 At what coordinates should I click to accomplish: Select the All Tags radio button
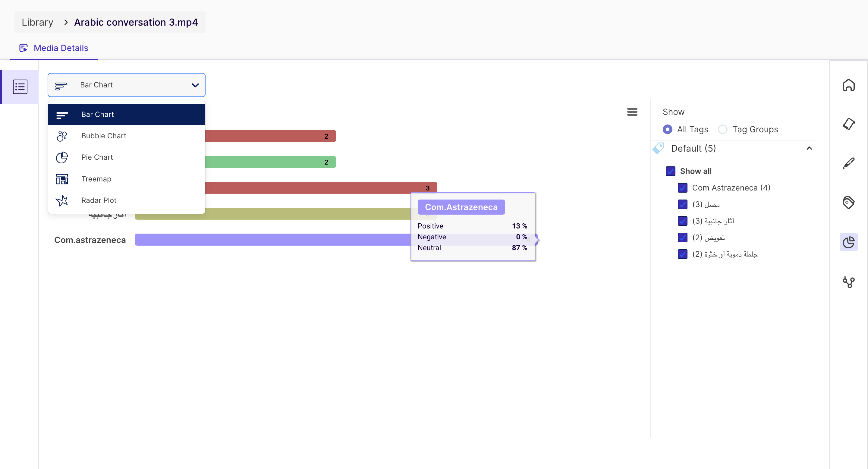[x=667, y=129]
